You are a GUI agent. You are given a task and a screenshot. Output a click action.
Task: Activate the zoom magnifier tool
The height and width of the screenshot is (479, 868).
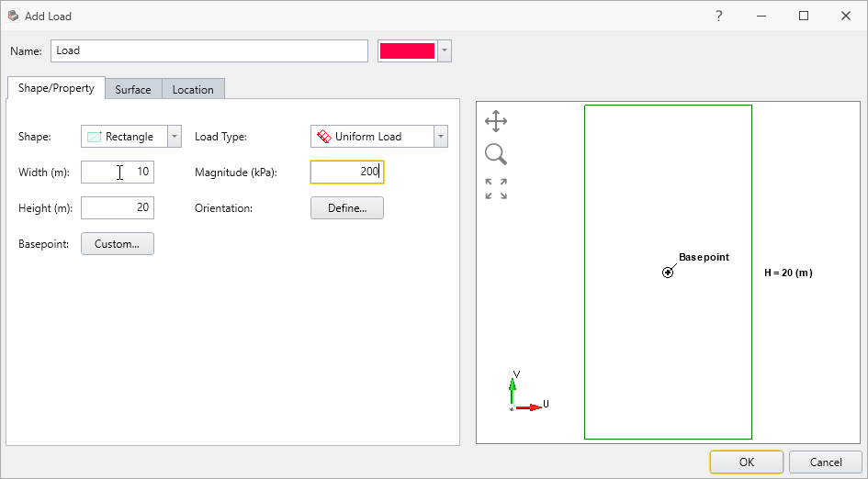tap(495, 154)
